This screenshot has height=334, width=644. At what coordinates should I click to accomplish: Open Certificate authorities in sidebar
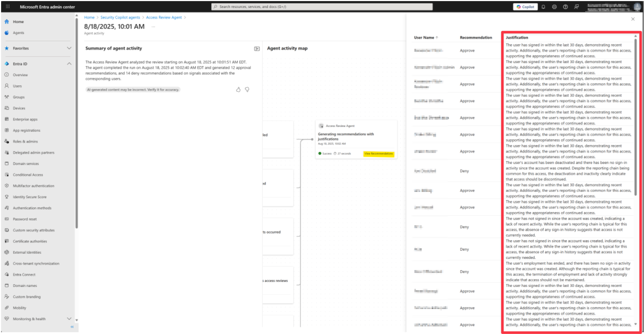tap(30, 241)
